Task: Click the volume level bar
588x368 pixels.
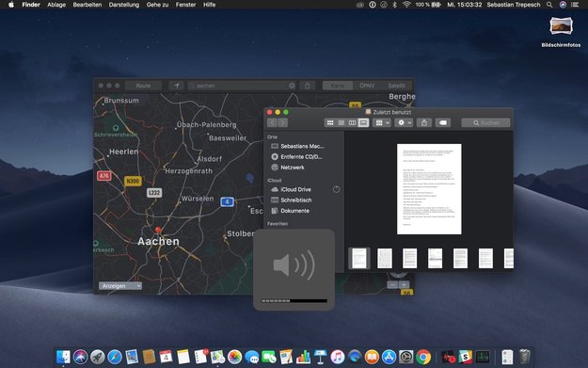Action: tap(294, 300)
